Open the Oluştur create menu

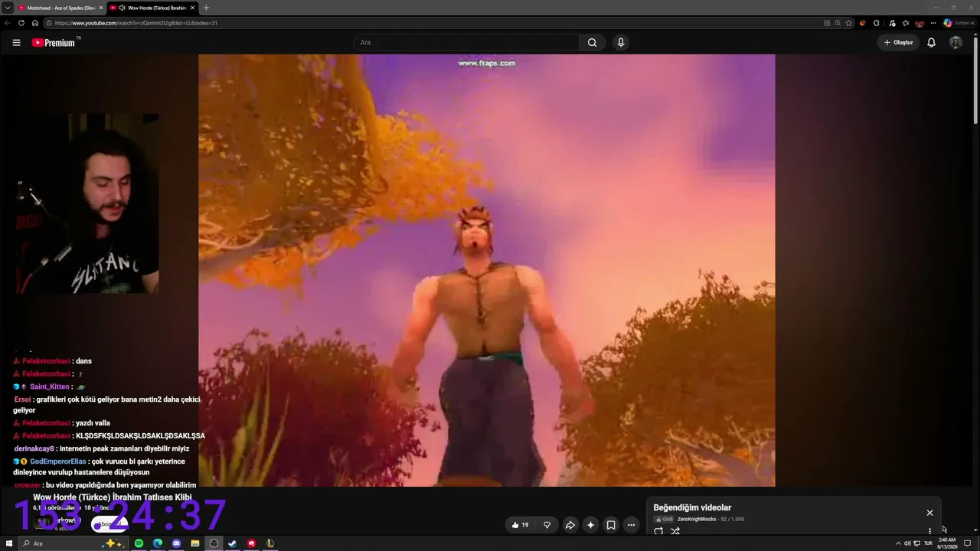tap(898, 43)
